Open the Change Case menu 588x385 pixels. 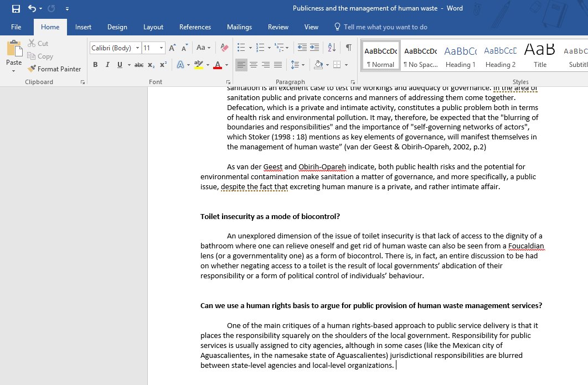[x=204, y=48]
